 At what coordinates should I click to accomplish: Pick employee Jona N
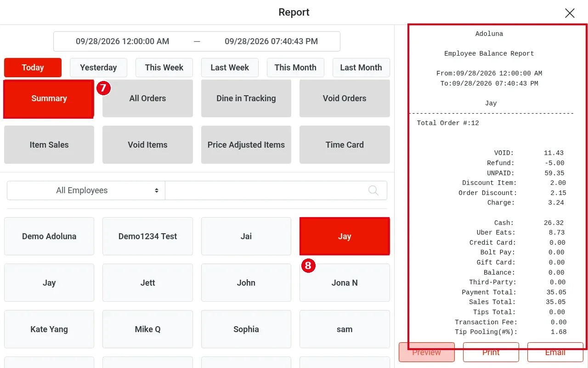point(345,283)
